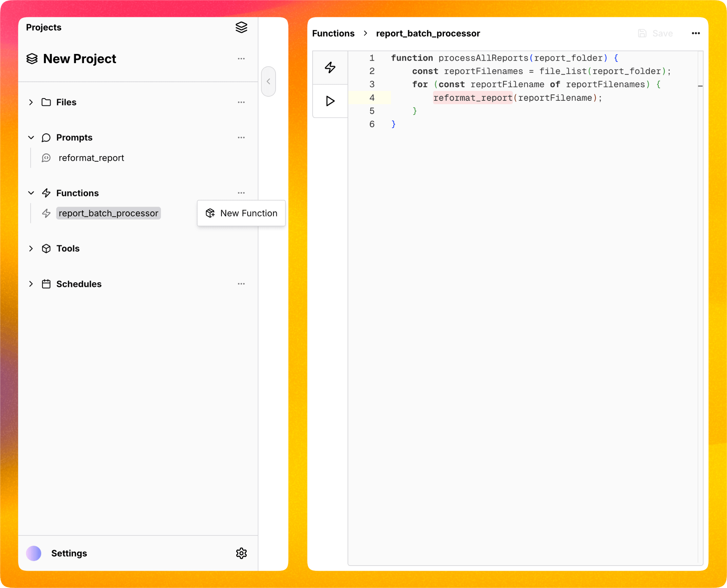This screenshot has width=727, height=588.
Task: Open the New Project options ellipsis
Action: (241, 59)
